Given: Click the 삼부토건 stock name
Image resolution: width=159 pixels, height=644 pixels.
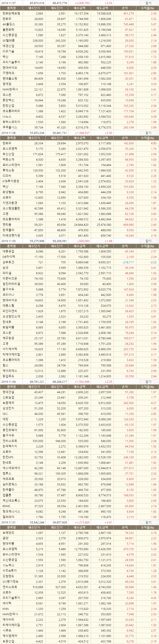Looking at the screenshot, I should click(8, 262).
